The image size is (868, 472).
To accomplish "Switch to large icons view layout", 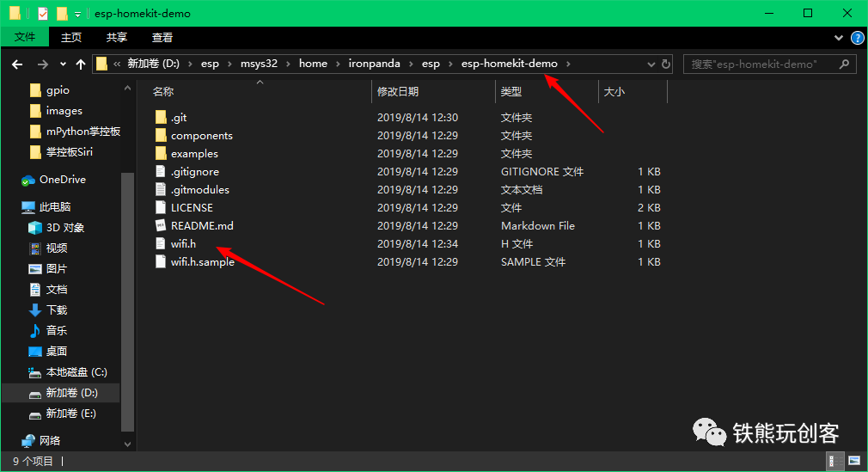I will coord(854,460).
